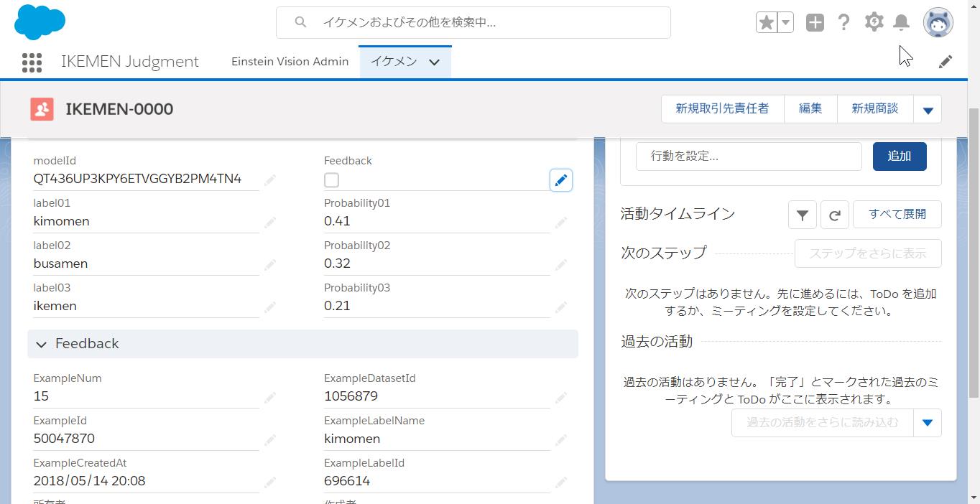Click the activity timeline filter icon
This screenshot has height=504, width=980.
803,215
